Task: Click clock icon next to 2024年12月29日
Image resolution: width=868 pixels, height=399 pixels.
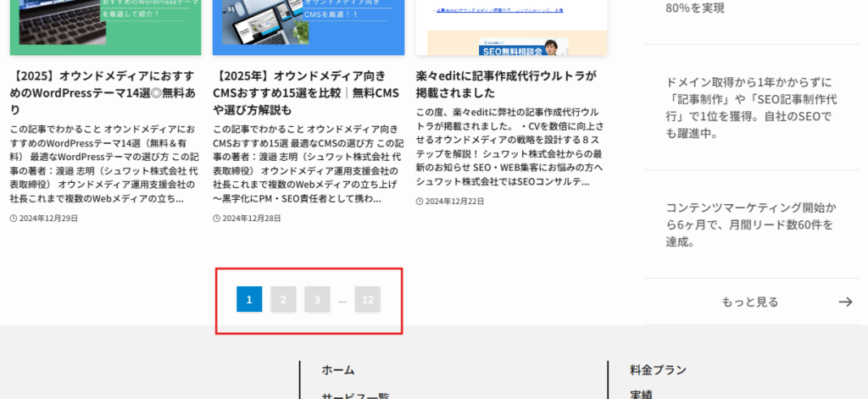Action: [14, 219]
